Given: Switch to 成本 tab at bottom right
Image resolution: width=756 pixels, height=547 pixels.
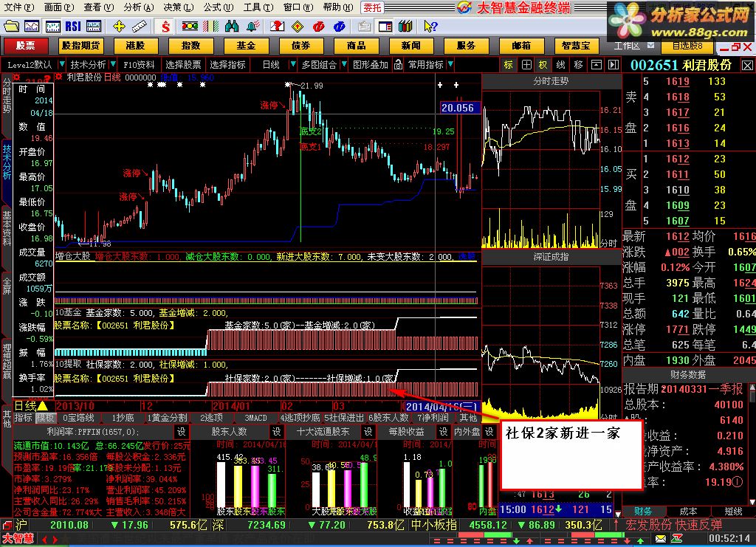Looking at the screenshot, I should tap(688, 512).
